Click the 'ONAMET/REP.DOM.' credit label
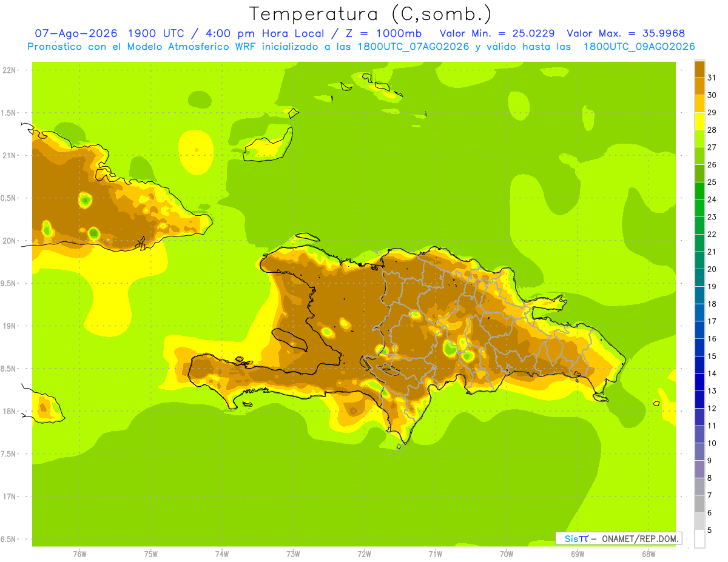This screenshot has height=562, width=728. tap(639, 538)
